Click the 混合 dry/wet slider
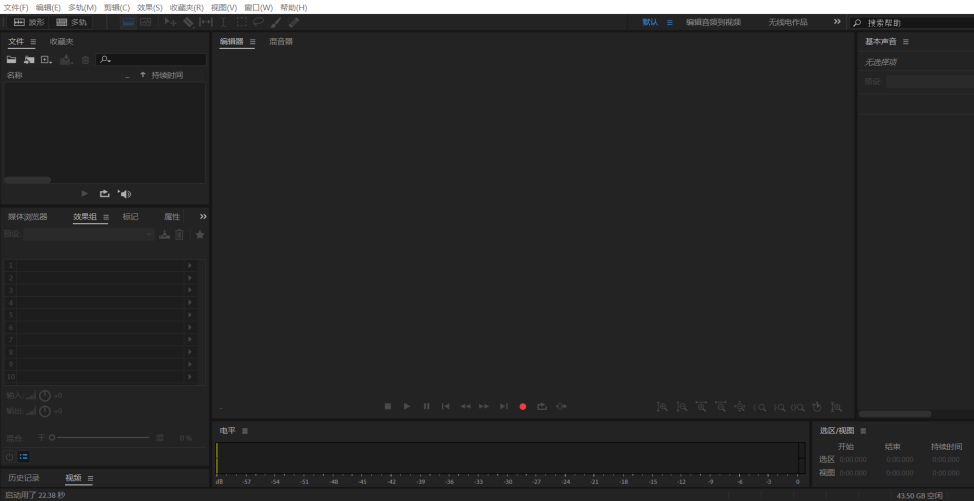This screenshot has height=501, width=974. pos(99,438)
